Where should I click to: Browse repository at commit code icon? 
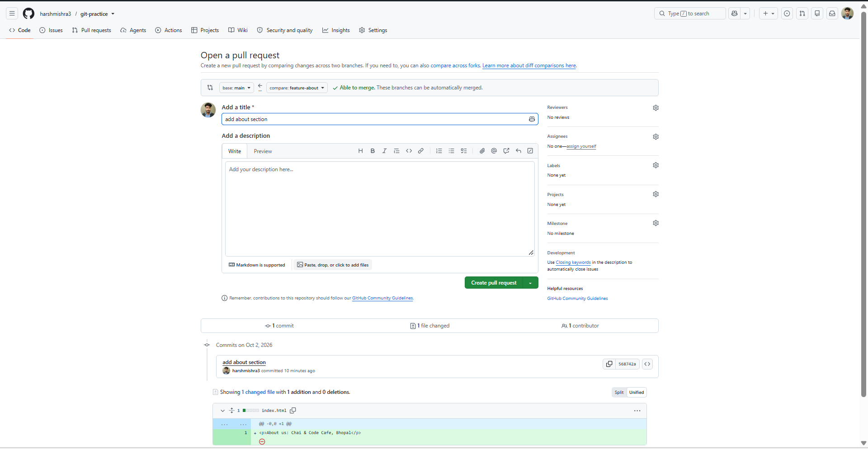tap(647, 364)
